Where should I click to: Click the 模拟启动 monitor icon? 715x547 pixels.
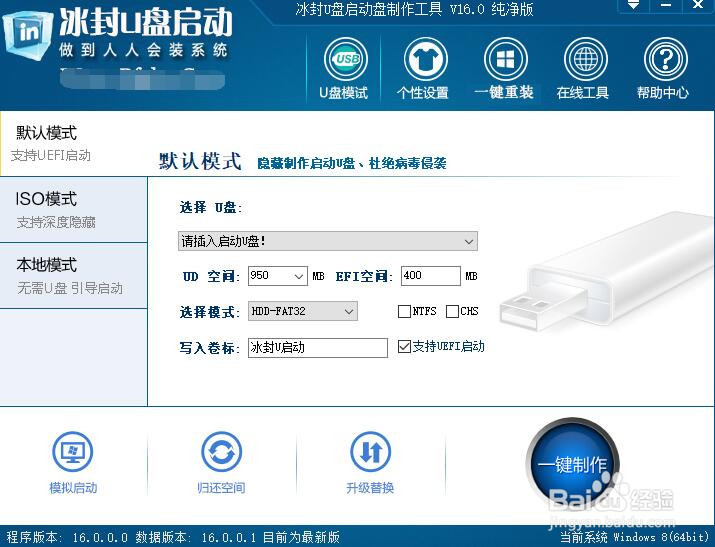73,452
